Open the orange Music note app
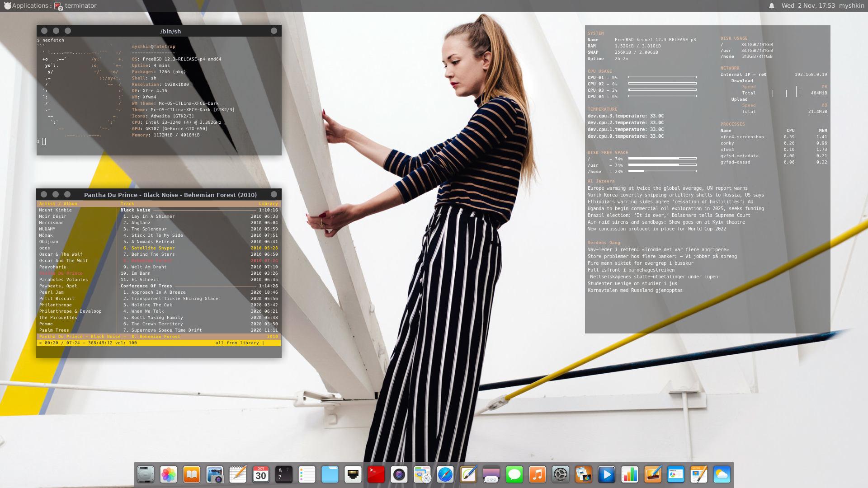This screenshot has height=488, width=868. point(538,474)
